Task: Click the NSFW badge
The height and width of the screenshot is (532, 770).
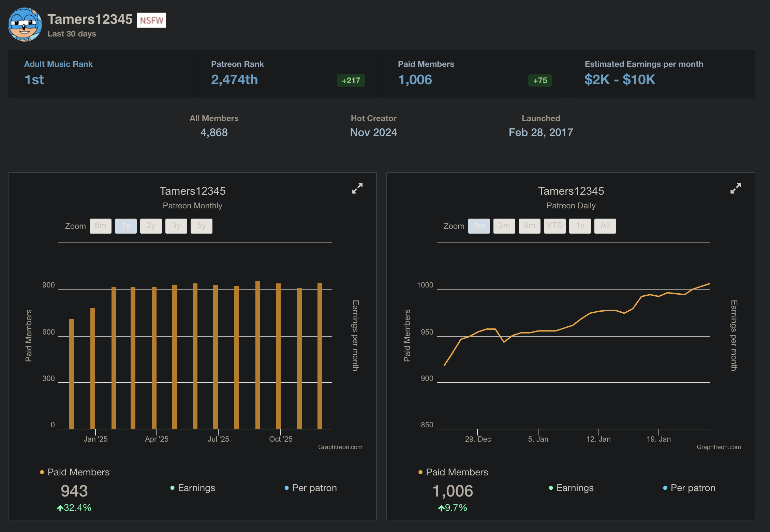Action: (151, 20)
